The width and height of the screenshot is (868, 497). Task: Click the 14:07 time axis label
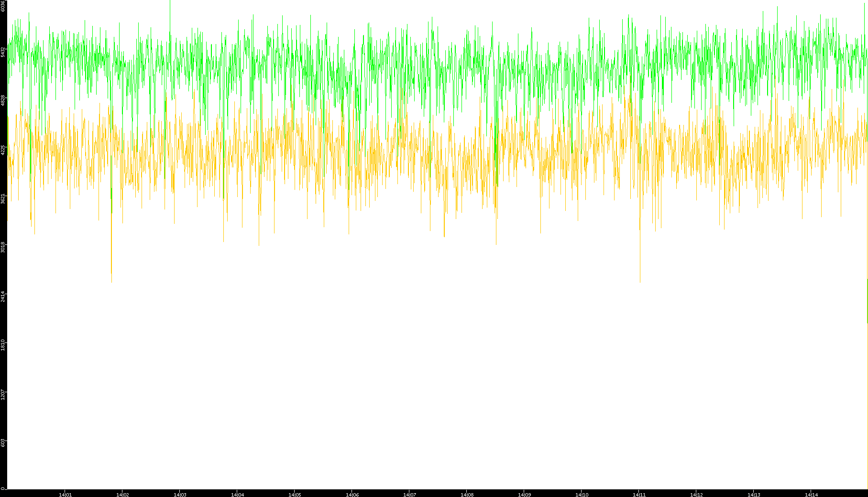pos(409,495)
